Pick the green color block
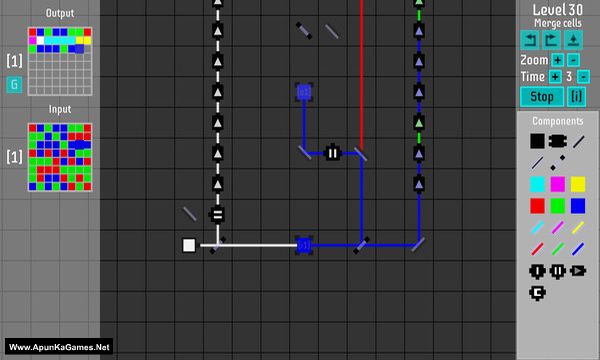The width and height of the screenshot is (600, 360). pyautogui.click(x=558, y=206)
